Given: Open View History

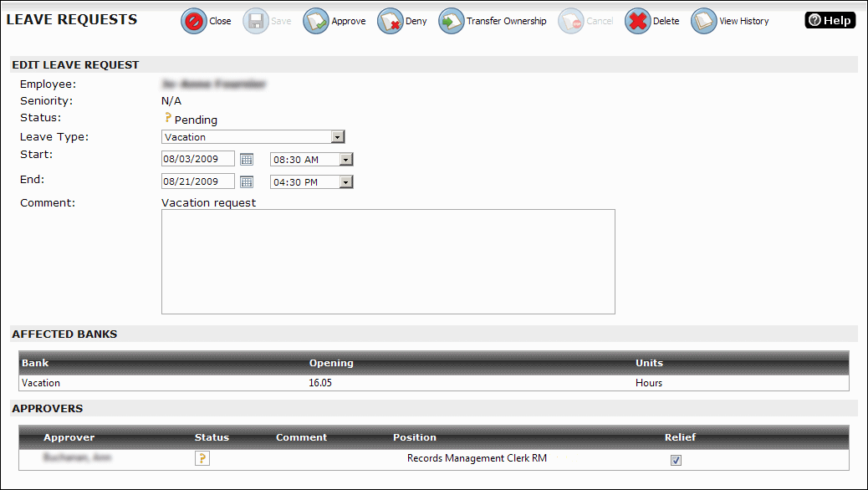Looking at the screenshot, I should tap(704, 22).
